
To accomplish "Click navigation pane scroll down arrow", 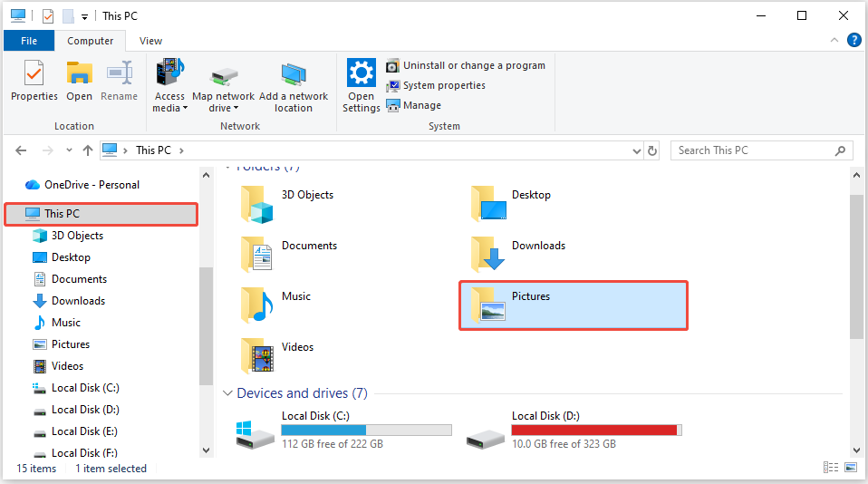I will 206,450.
